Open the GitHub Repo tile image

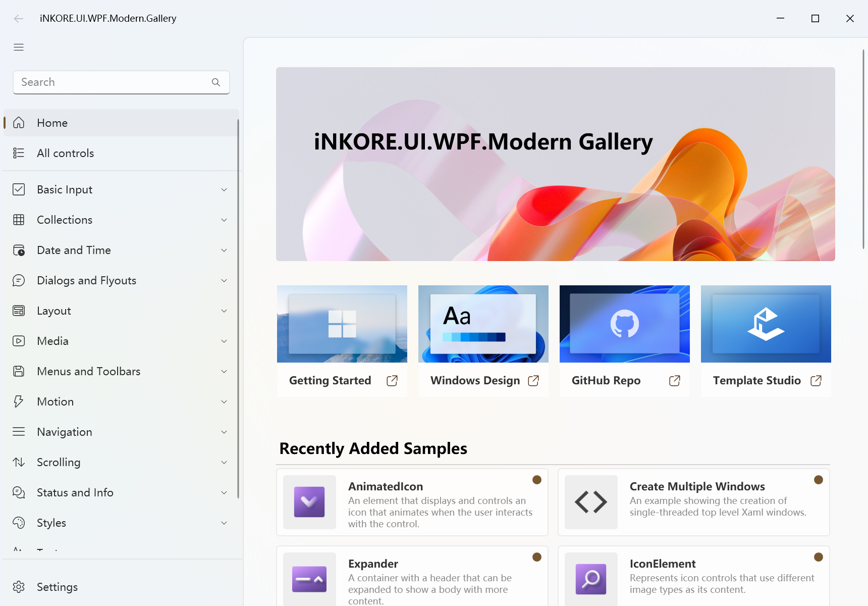point(625,324)
